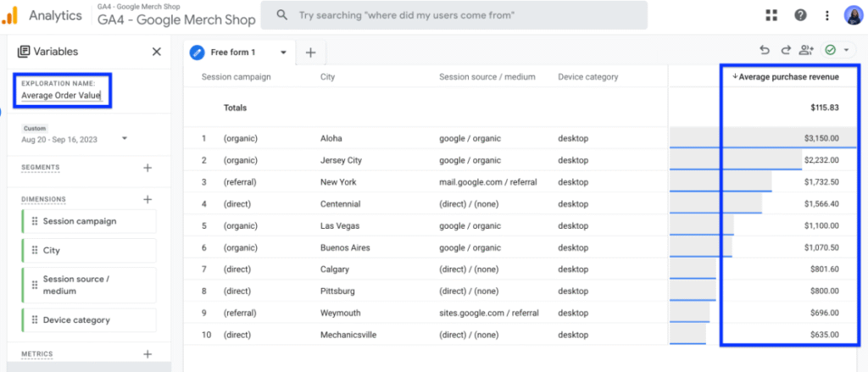
Task: Click the Buenos Aires city cell
Action: coord(345,247)
